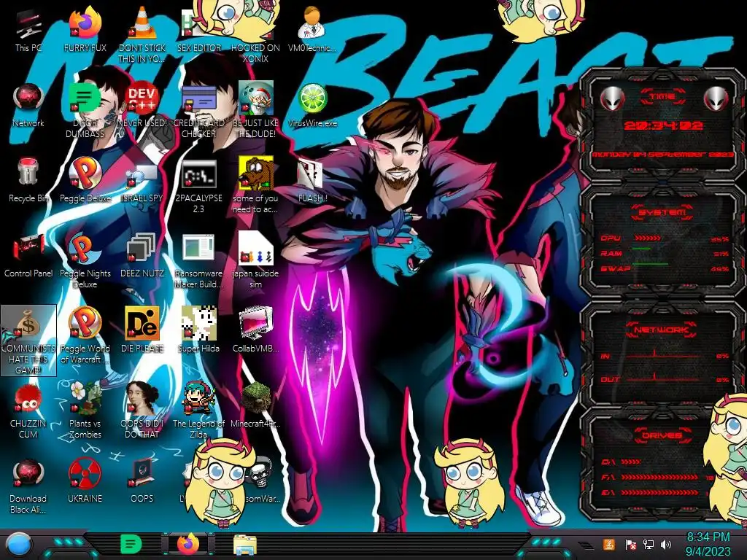Image resolution: width=747 pixels, height=560 pixels.
Task: Open The Legend of Zilda shortcut
Action: pyautogui.click(x=198, y=411)
